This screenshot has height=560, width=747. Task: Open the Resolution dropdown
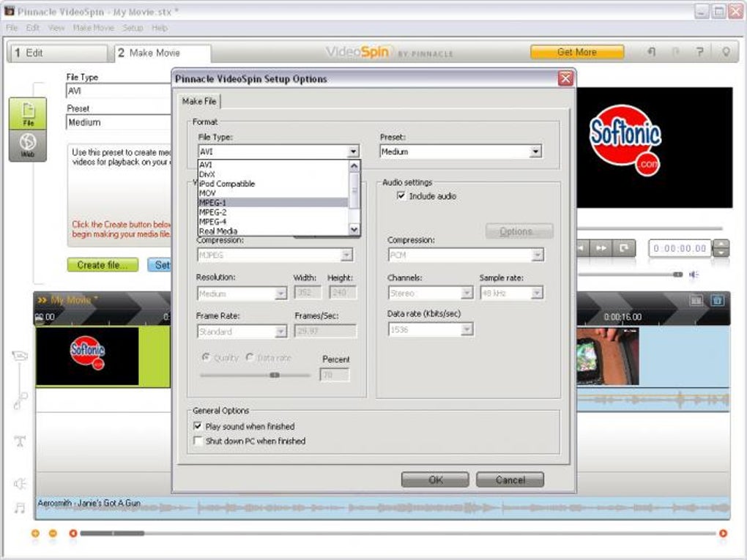[280, 294]
